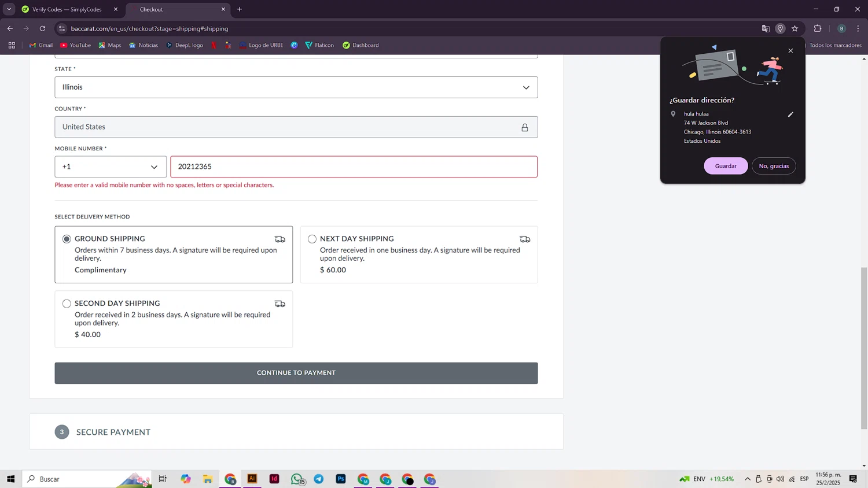
Task: Open the notification center icon
Action: [x=853, y=479]
